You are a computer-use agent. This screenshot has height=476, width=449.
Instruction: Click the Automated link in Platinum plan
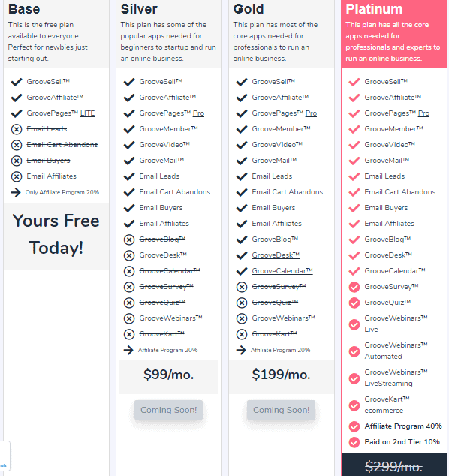(384, 357)
